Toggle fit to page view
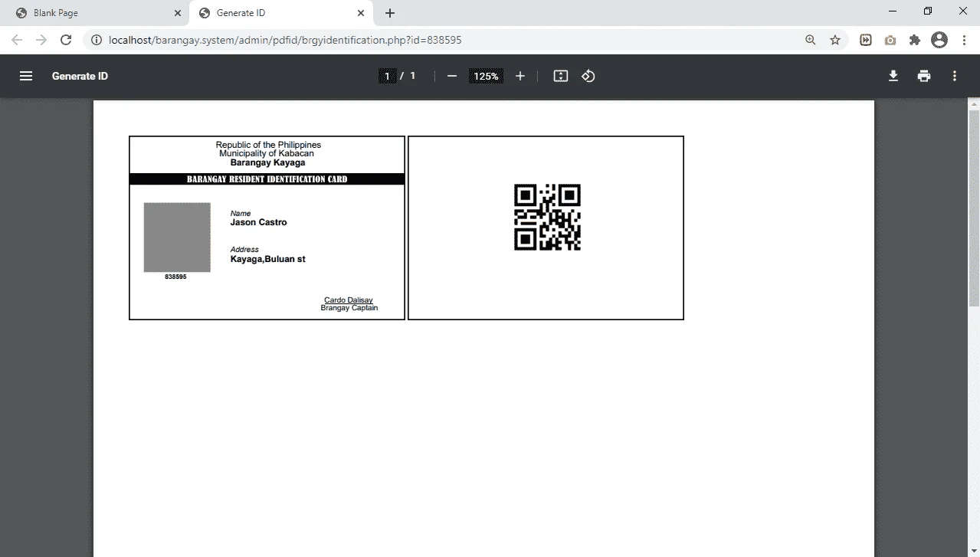 point(561,76)
